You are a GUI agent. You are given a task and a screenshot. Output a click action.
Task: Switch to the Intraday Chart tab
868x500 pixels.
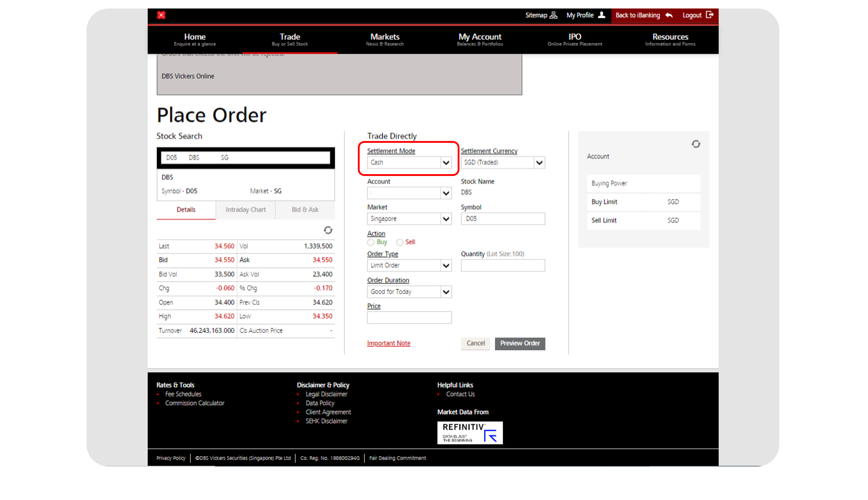point(245,209)
